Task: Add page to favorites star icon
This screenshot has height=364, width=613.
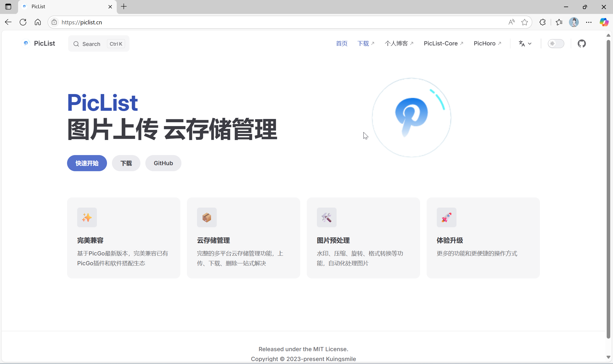Action: pyautogui.click(x=525, y=22)
